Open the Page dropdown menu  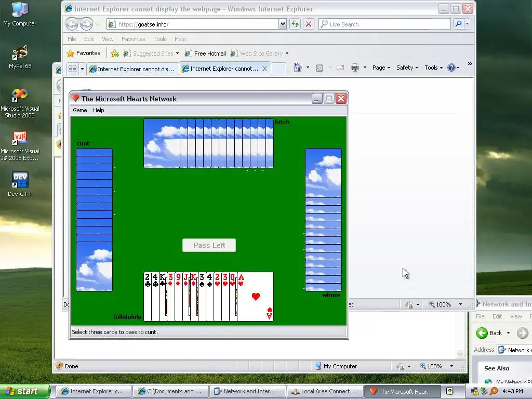(381, 68)
